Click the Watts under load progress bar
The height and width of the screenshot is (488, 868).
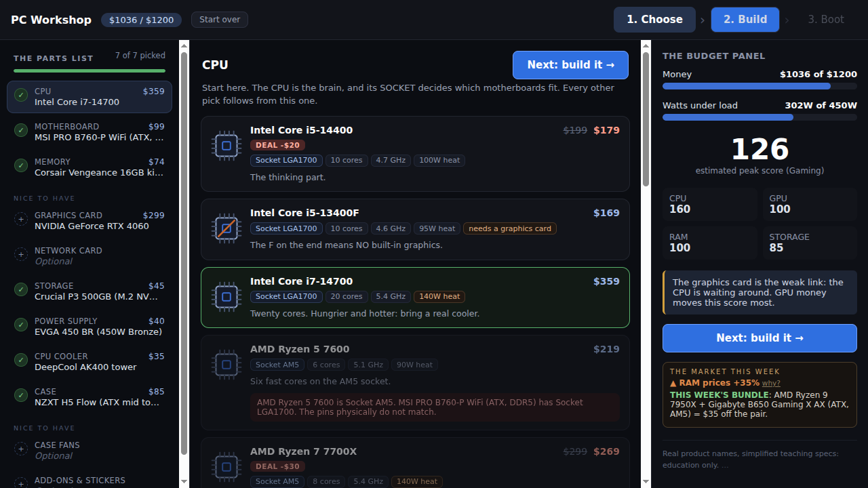[759, 117]
